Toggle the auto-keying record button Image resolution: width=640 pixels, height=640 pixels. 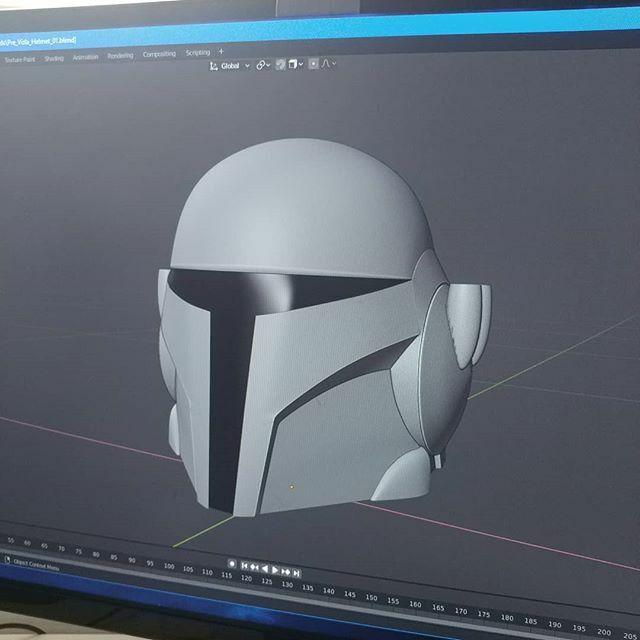tap(232, 564)
